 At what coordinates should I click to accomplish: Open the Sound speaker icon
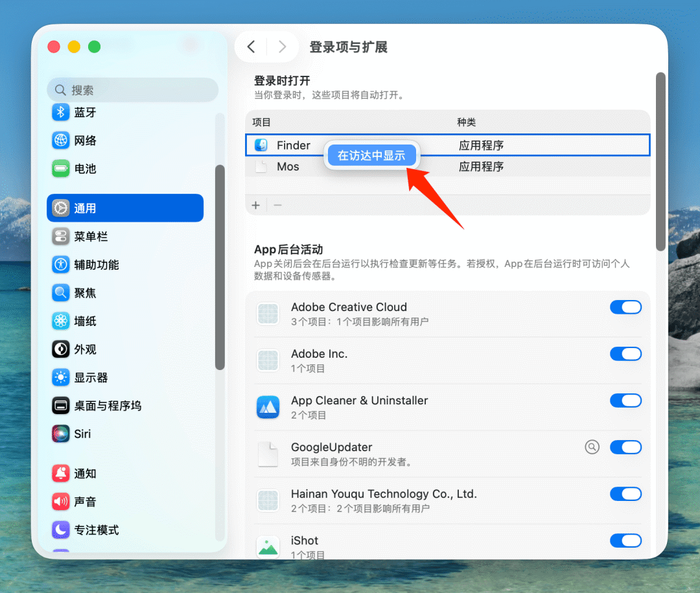pyautogui.click(x=61, y=502)
